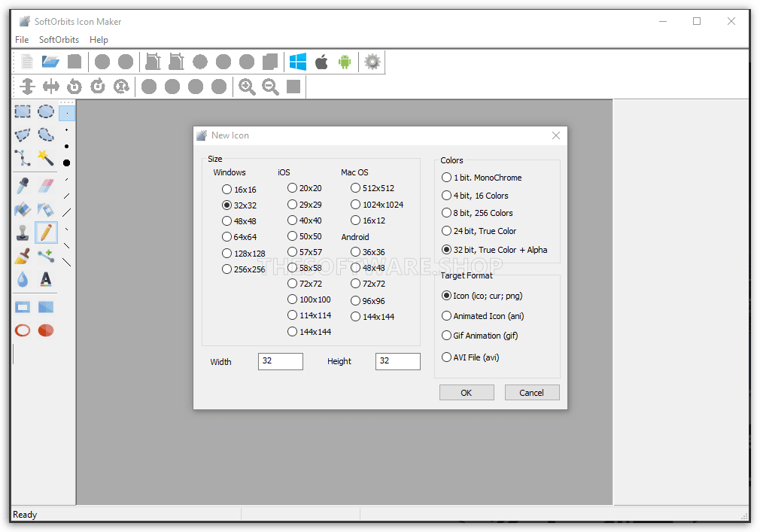Screen dimensions: 760x532
Task: Select the eraser tool
Action: 46,186
